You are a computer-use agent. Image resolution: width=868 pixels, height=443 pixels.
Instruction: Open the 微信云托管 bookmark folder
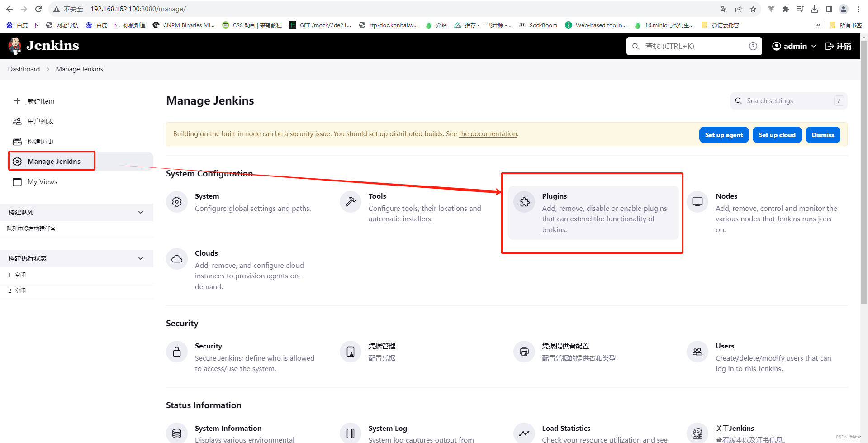tap(720, 25)
